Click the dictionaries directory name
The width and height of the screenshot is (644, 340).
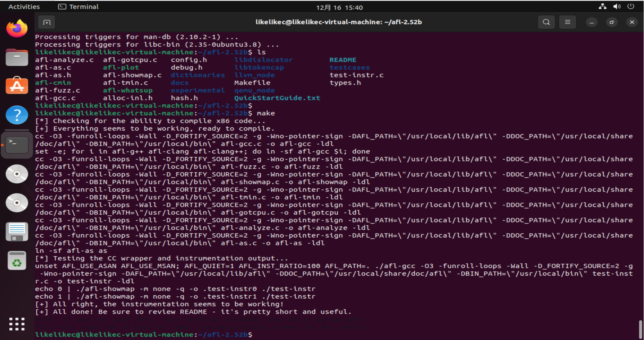tap(198, 75)
